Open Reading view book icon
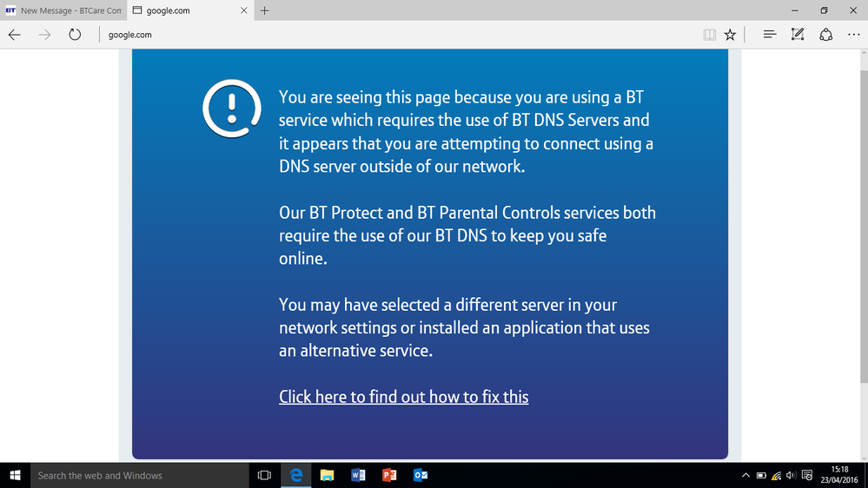Image resolution: width=868 pixels, height=488 pixels. click(709, 35)
